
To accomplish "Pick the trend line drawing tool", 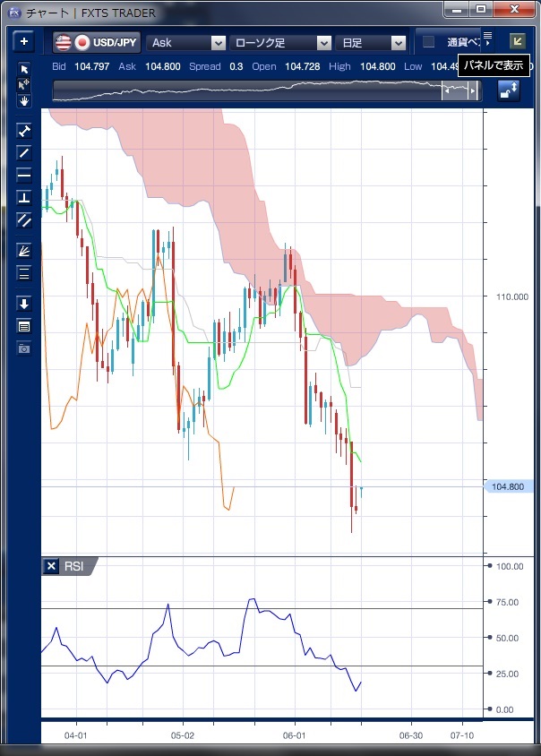I will (x=24, y=152).
